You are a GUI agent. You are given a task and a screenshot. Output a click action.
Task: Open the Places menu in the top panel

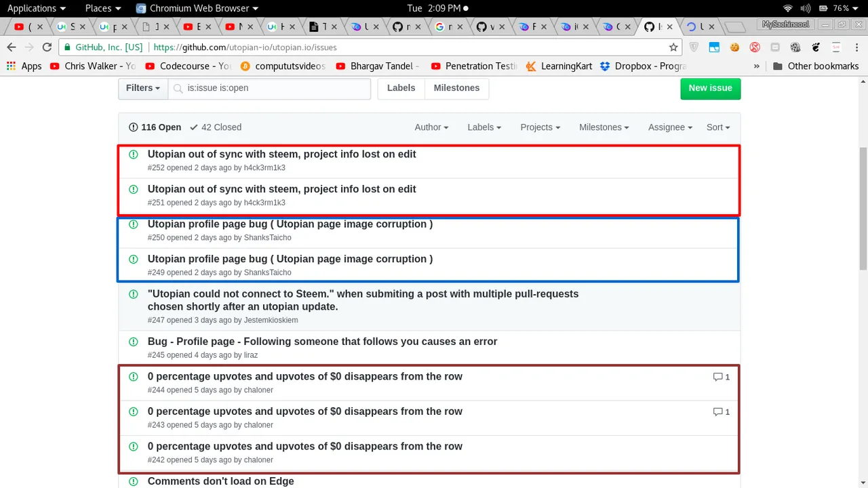coord(102,8)
